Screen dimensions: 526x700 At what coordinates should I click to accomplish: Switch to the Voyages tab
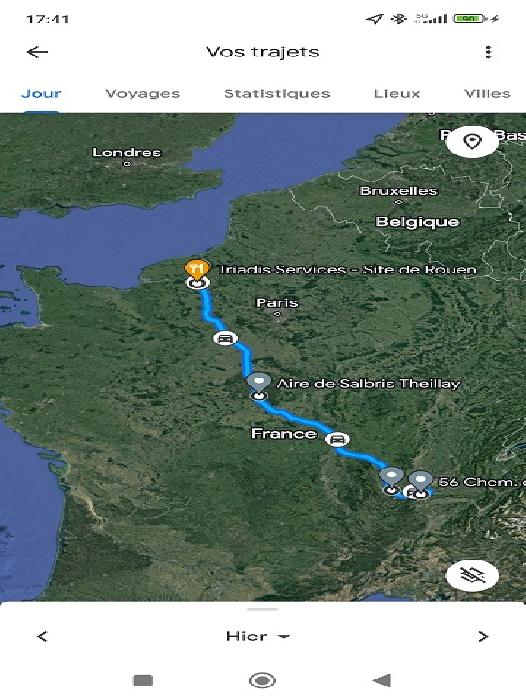(142, 94)
